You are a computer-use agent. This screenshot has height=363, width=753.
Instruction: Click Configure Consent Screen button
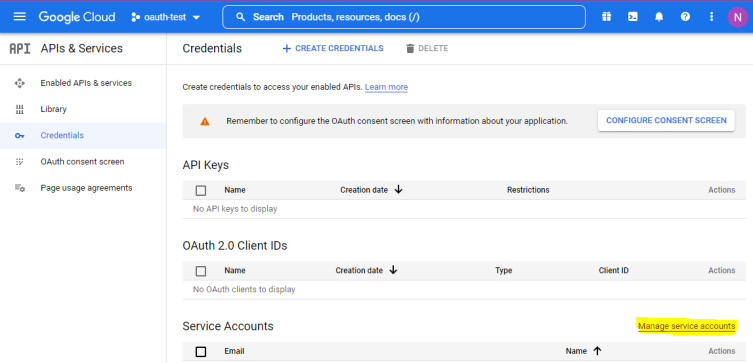click(666, 121)
